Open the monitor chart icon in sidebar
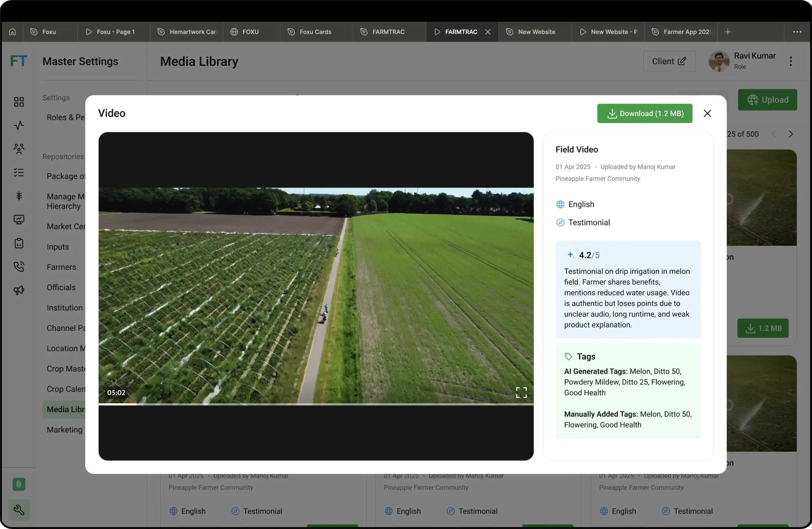Screen dimensions: 812x529 click(19, 220)
